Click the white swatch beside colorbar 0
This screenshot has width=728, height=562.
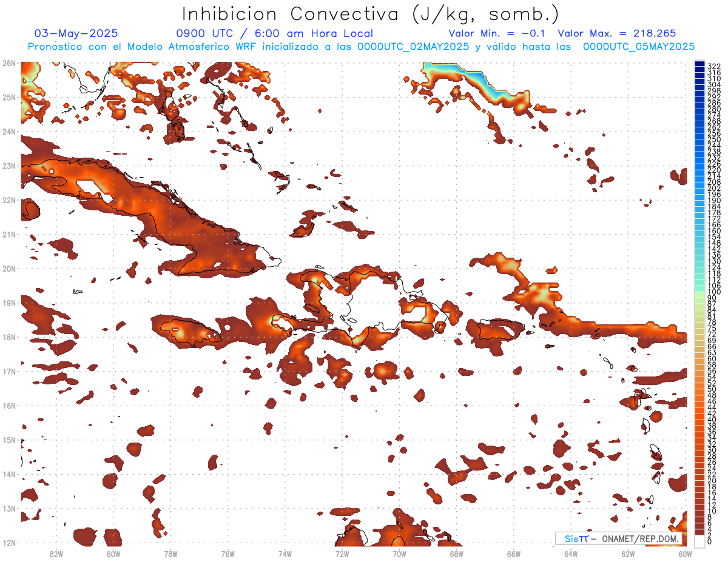point(700,541)
